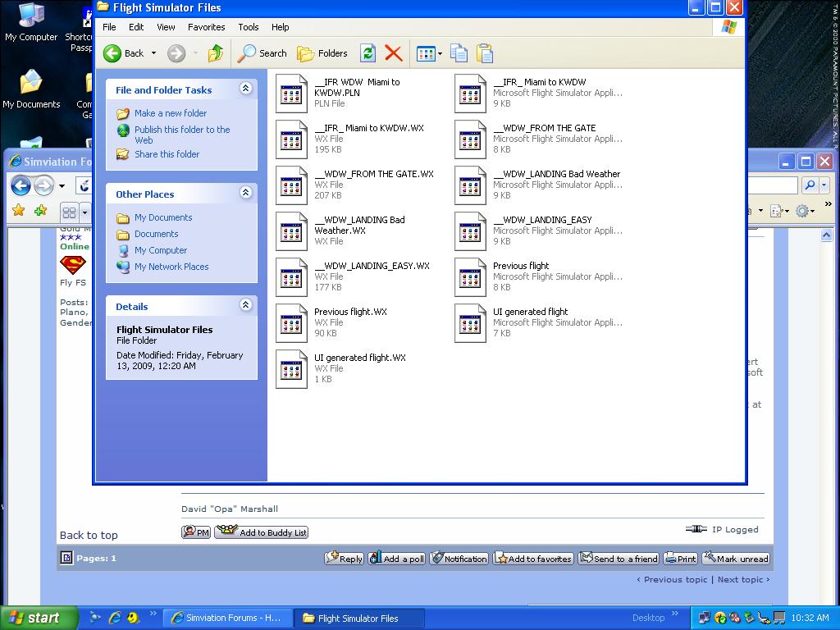Screen dimensions: 840x630
Task: Click the Make a new folder link
Action: [x=171, y=113]
